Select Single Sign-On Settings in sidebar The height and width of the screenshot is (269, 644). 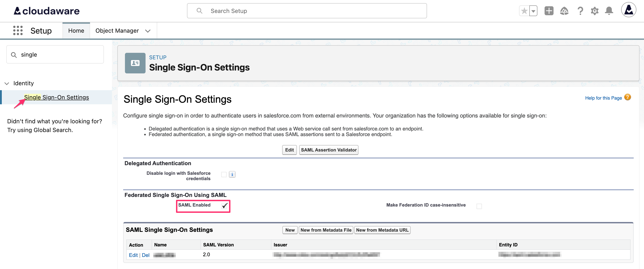pos(56,97)
